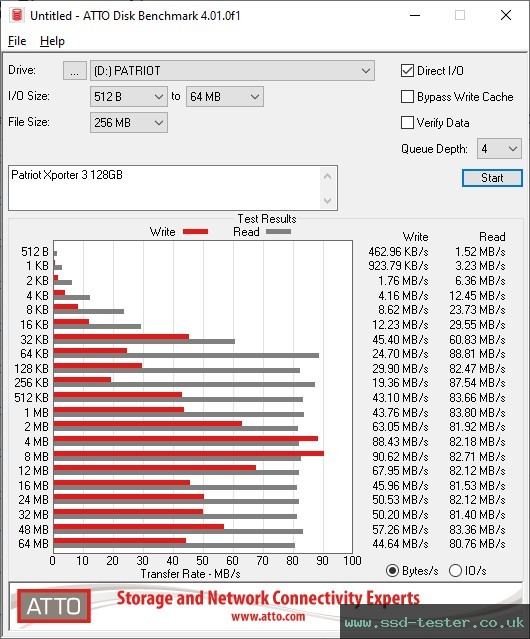Click the Test Results heading
Viewport: 530px width, 639px height.
coord(267,219)
